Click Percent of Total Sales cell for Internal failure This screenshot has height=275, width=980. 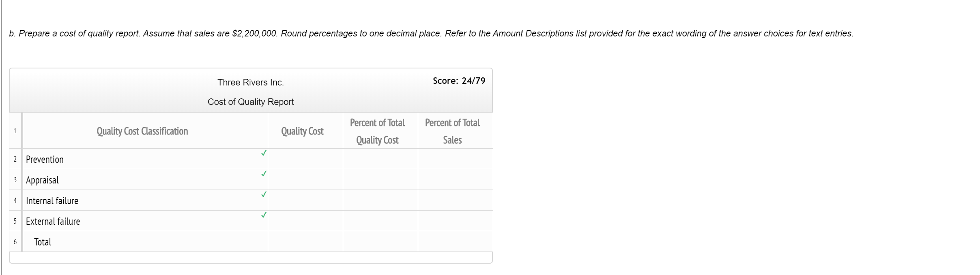pos(456,200)
